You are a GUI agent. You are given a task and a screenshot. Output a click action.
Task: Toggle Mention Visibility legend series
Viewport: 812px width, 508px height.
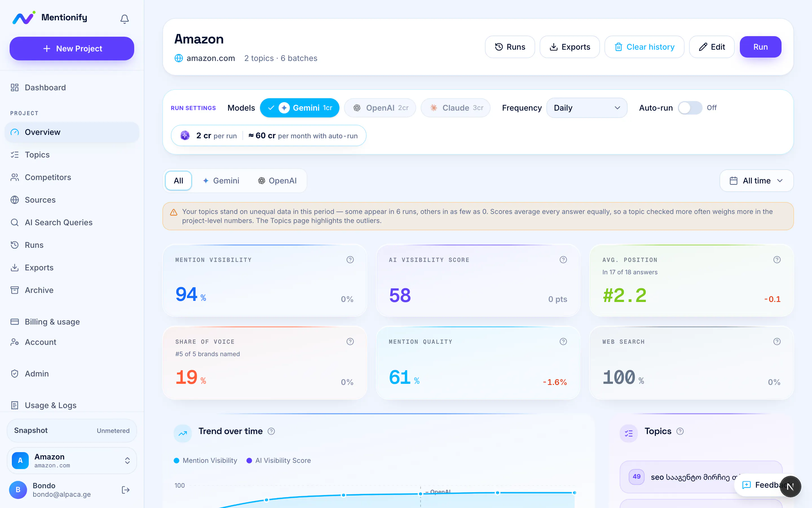(x=205, y=461)
